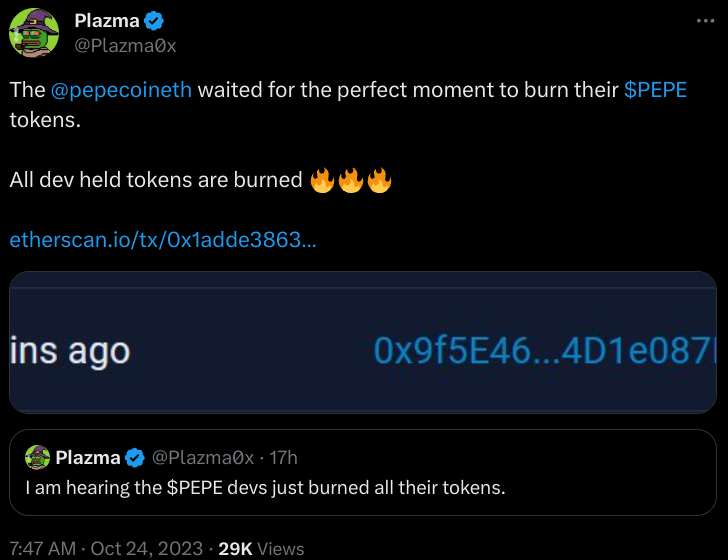Click the 17h timestamp on quoted tweet
Viewport: 728px width, 560px height.
tap(284, 458)
